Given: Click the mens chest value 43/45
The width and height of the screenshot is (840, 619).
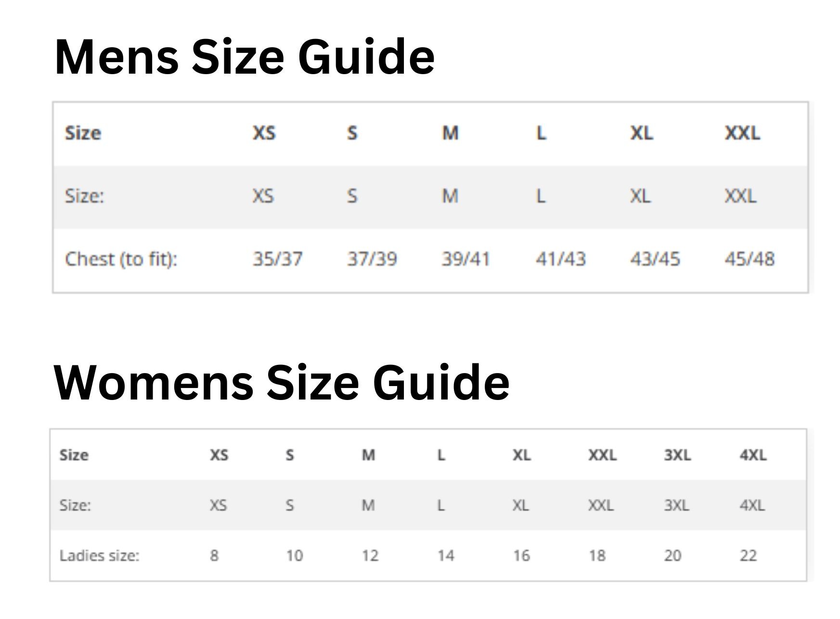Looking at the screenshot, I should point(655,259).
